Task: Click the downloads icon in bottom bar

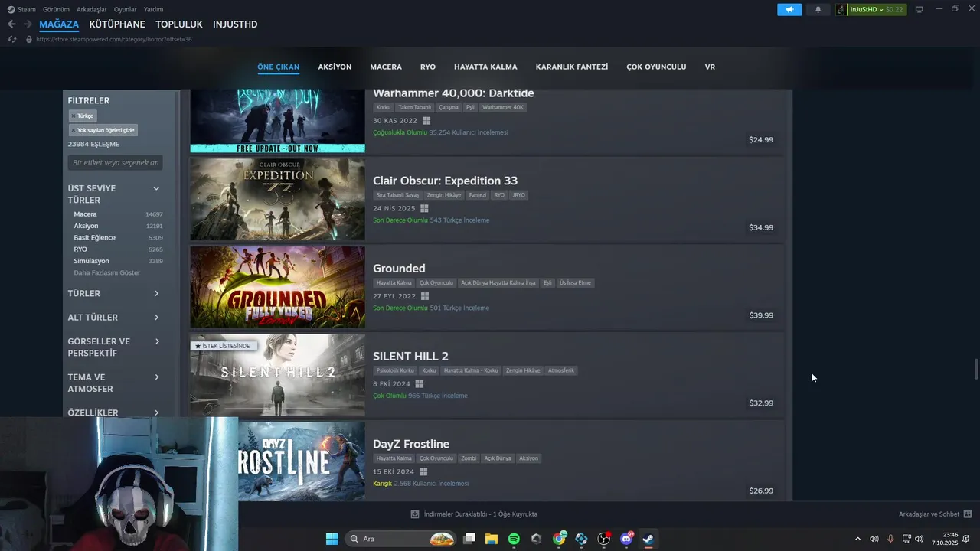Action: click(x=415, y=514)
